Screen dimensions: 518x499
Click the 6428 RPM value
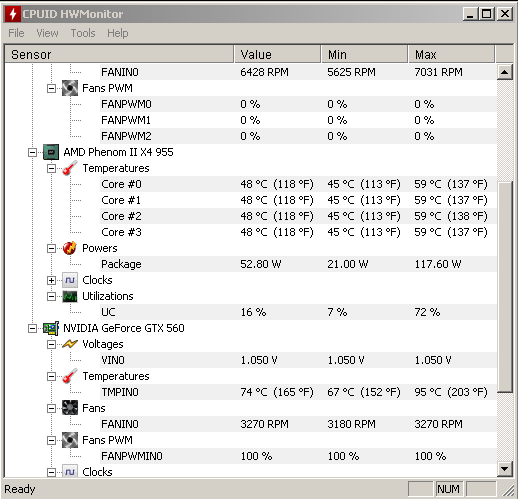[x=264, y=72]
